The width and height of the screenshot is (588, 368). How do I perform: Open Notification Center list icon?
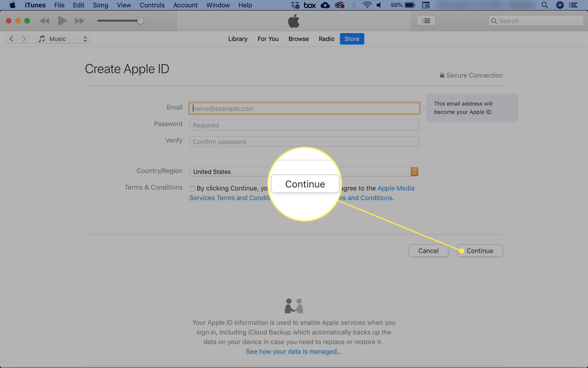tap(574, 5)
